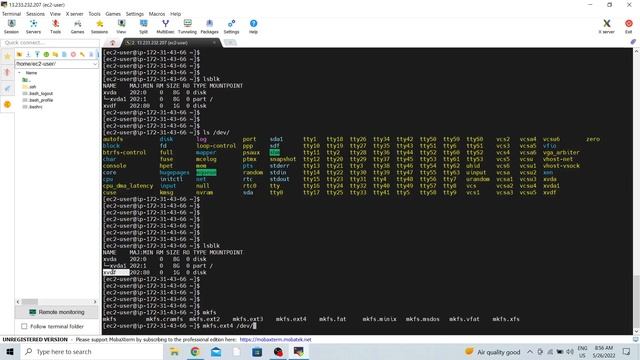640x360 pixels.
Task: Click the file list horizontal scrollbar thumb
Action: click(x=29, y=302)
